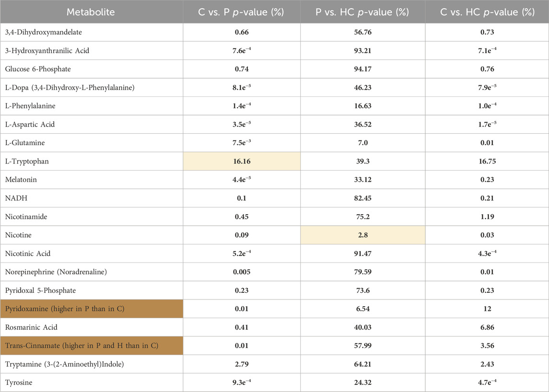
Task: Select value 24.32 in the Tyrosine row
Action: pyautogui.click(x=363, y=382)
